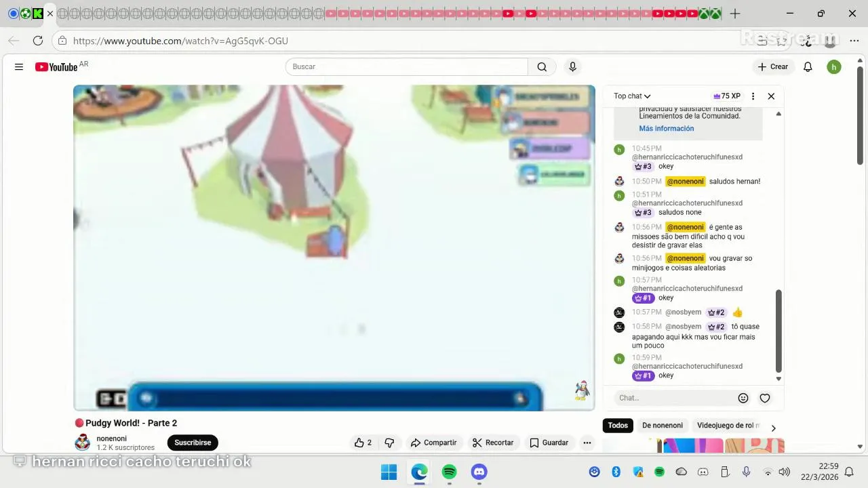Click the next video thumbnail below chips
The image size is (868, 488).
tap(694, 446)
